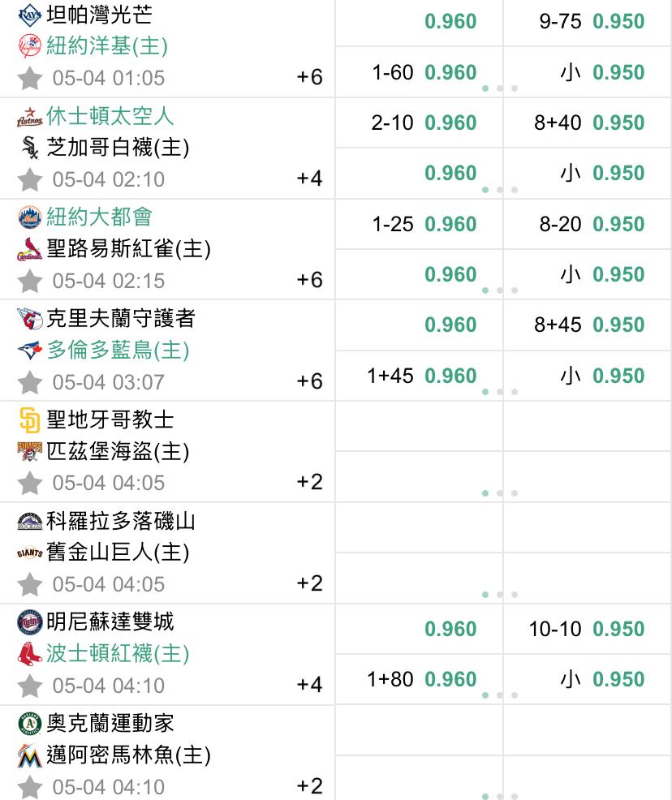
Task: Expand +4 more bets for Astros–White Sox
Action: (310, 178)
